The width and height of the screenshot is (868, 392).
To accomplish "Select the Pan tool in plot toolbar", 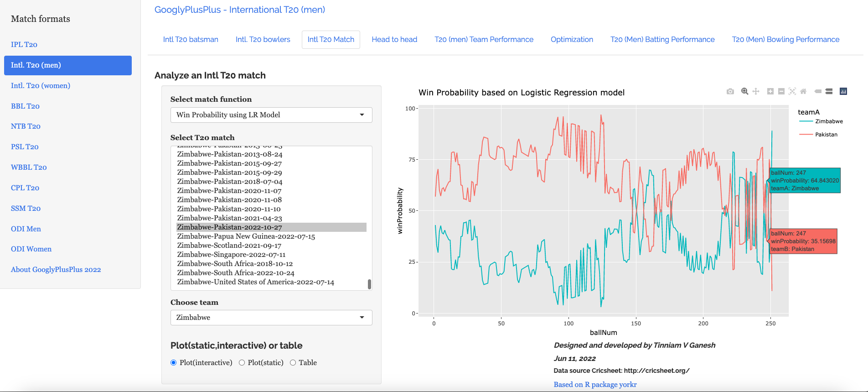I will tap(756, 91).
